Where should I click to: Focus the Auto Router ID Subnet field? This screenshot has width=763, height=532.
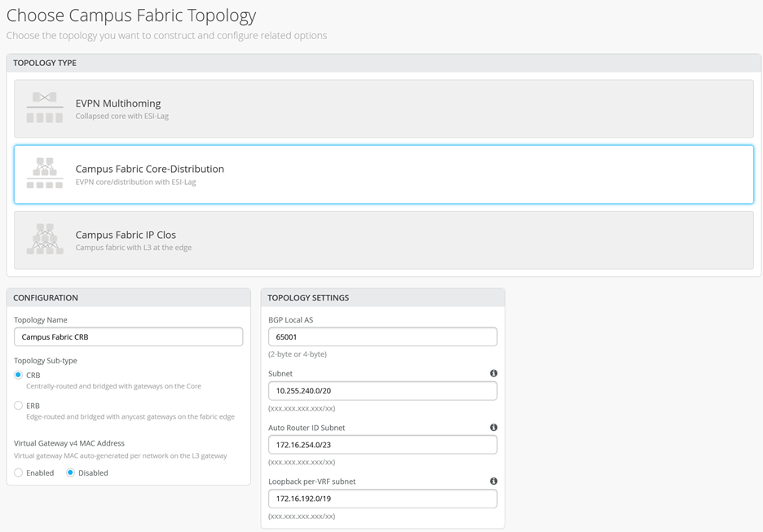(x=382, y=444)
